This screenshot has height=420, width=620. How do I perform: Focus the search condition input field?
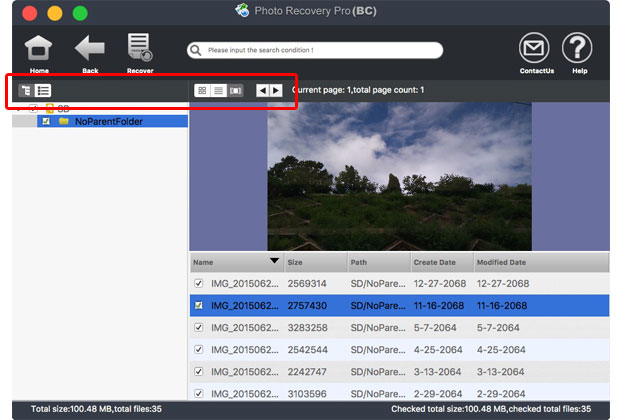pyautogui.click(x=315, y=50)
